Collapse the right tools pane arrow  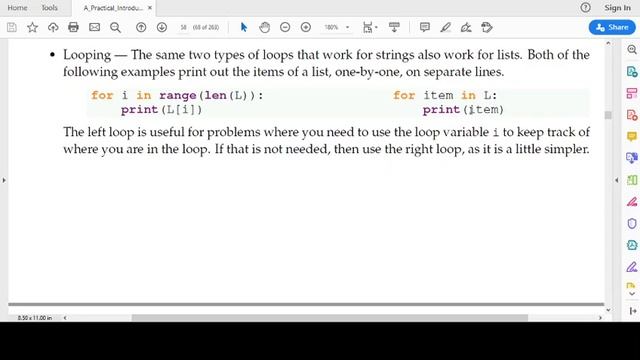(x=617, y=180)
